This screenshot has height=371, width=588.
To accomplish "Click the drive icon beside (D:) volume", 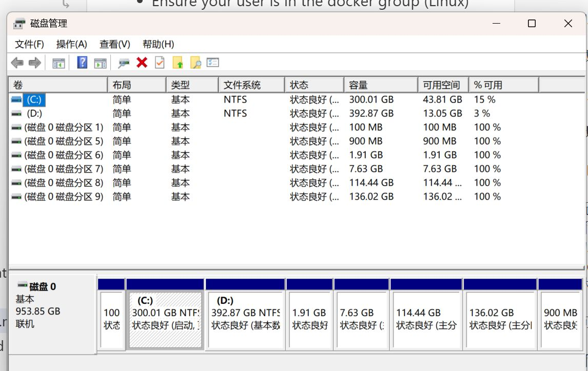I will [x=16, y=114].
